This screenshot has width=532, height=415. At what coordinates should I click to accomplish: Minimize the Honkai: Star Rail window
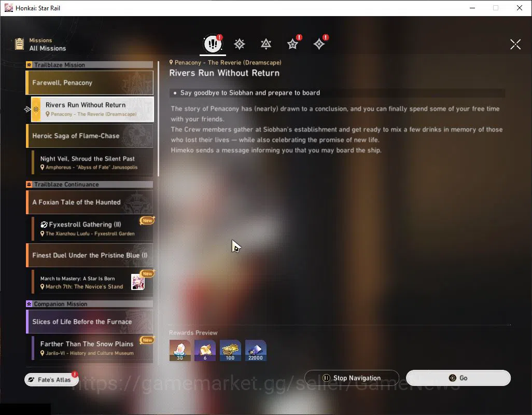472,8
